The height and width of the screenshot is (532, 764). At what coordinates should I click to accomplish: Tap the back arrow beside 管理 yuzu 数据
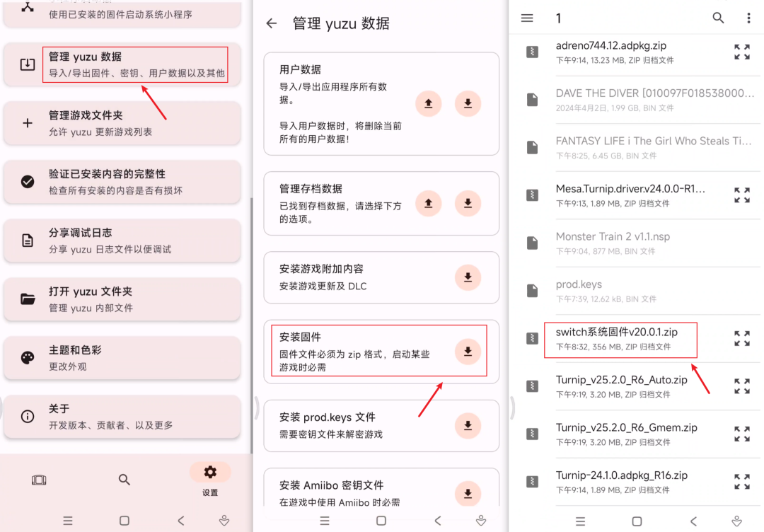click(x=271, y=23)
